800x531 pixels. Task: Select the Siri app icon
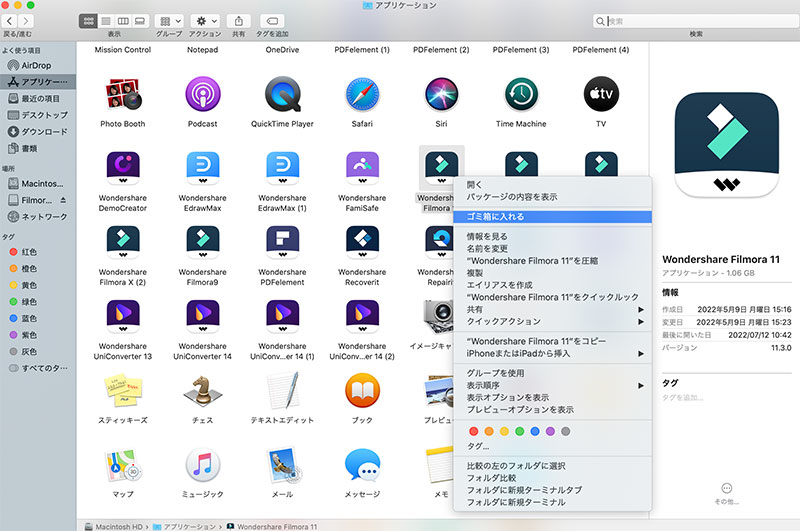click(441, 94)
